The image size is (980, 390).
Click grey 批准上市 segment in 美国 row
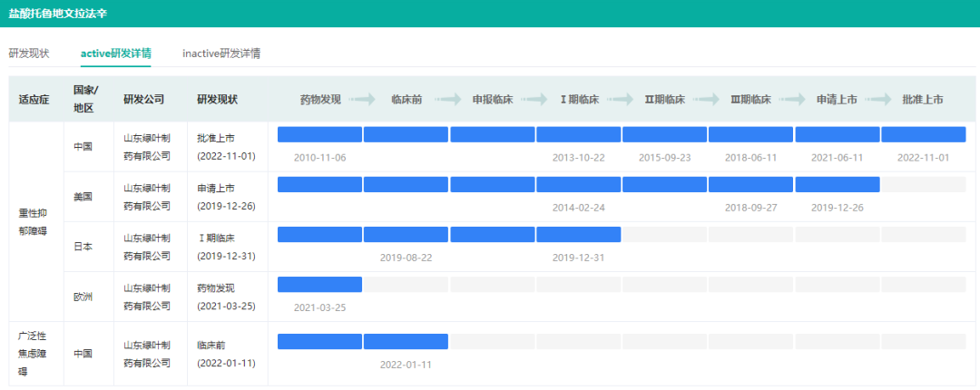[923, 184]
